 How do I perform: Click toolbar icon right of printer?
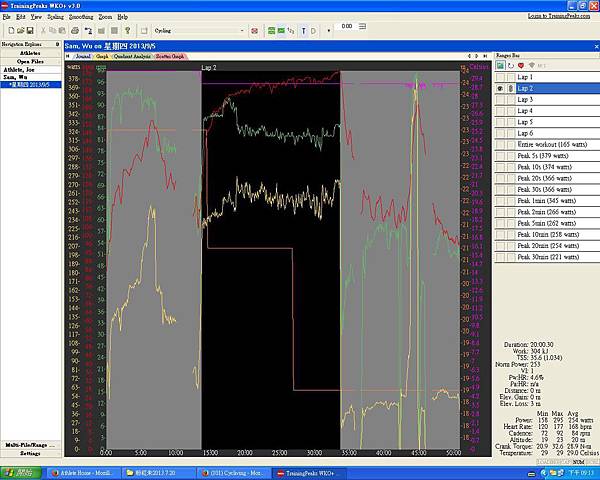pyautogui.click(x=88, y=31)
